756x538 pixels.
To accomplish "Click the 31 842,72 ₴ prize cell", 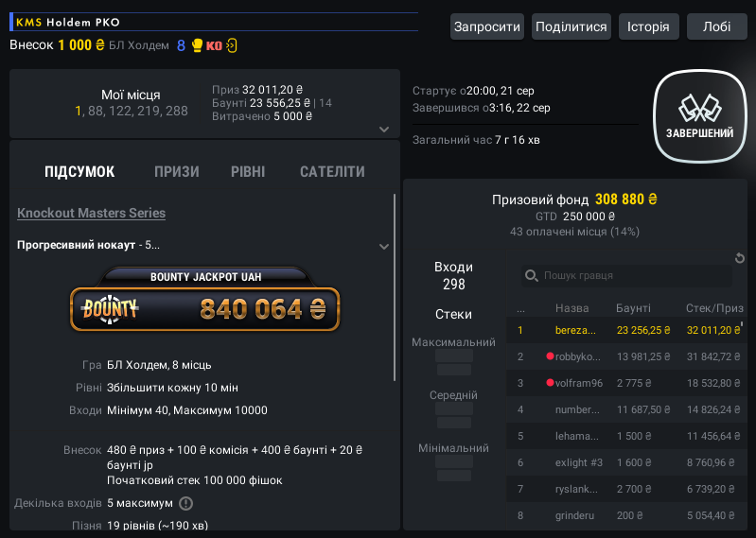I will [713, 356].
